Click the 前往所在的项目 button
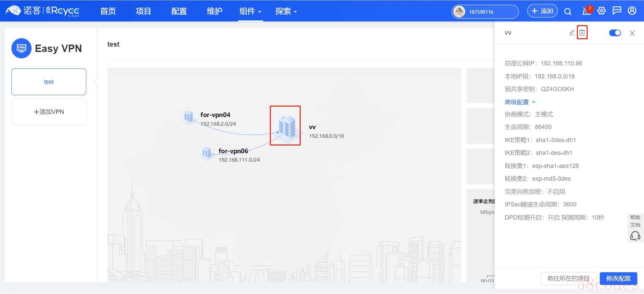This screenshot has height=294, width=644. click(x=568, y=278)
